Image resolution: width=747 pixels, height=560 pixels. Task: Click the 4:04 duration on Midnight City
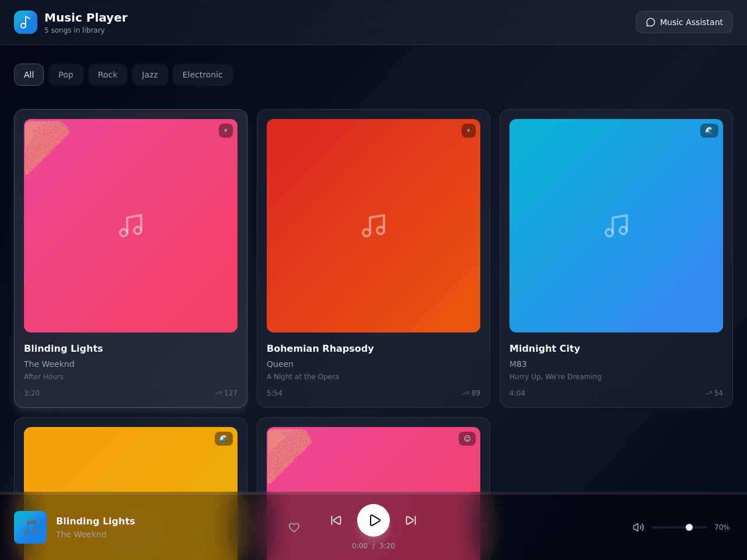click(517, 393)
